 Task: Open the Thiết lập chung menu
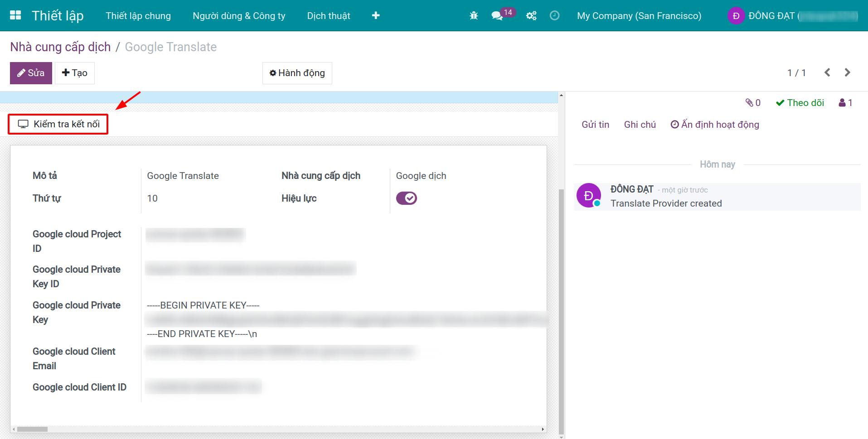pos(138,16)
